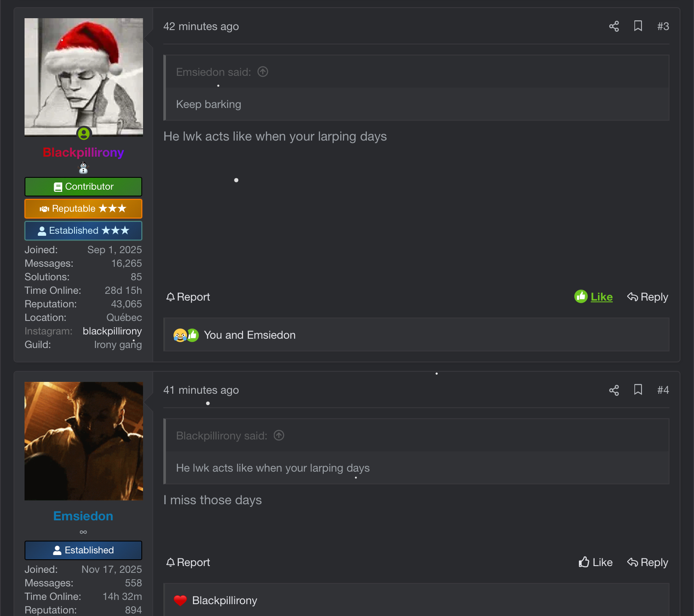Screen dimensions: 694x616
Task: Click the heart reaction on post #4
Action: click(180, 600)
